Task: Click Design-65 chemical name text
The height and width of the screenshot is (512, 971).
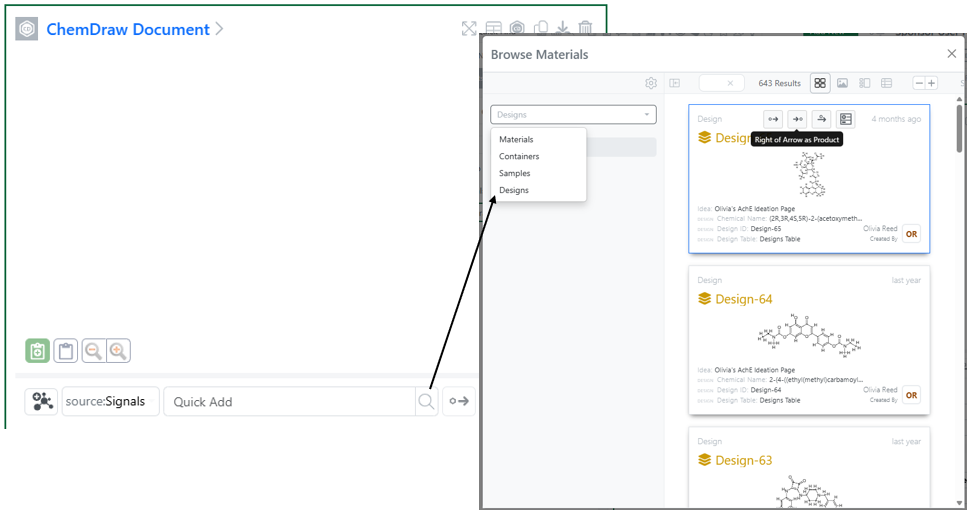Action: tap(816, 219)
